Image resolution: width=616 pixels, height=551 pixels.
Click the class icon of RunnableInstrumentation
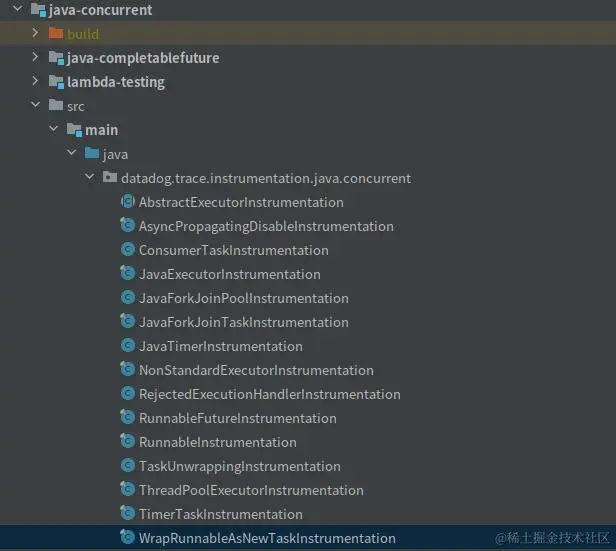point(128,441)
